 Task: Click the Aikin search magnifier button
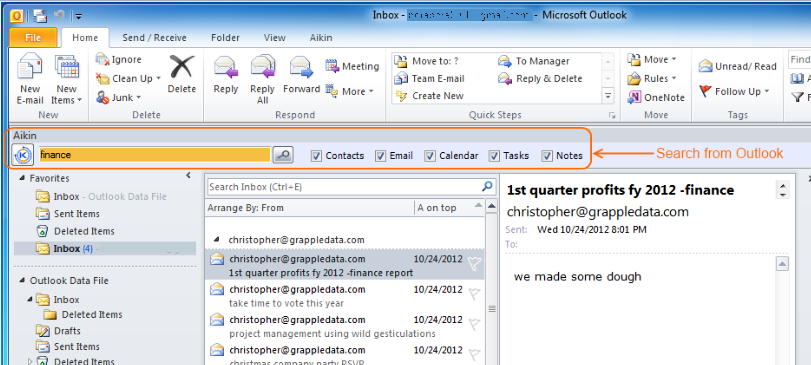pyautogui.click(x=283, y=155)
